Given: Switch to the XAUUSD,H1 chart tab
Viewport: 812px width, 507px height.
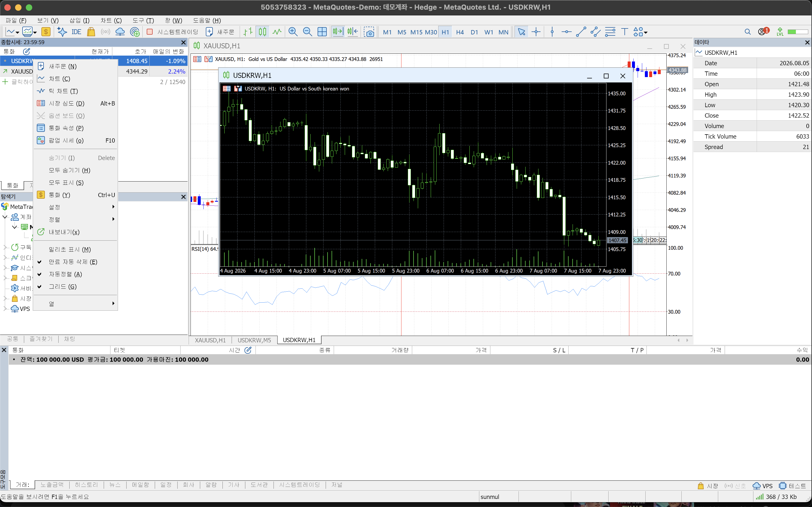Looking at the screenshot, I should 210,340.
